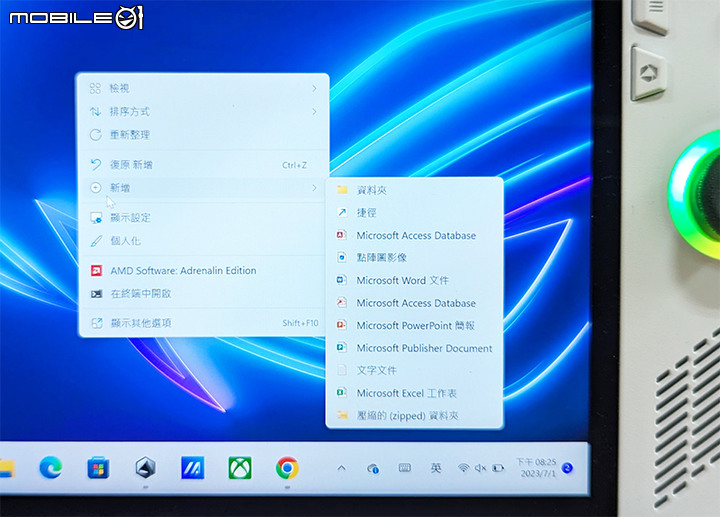The height and width of the screenshot is (517, 720).
Task: Click the cloud sync tray icon
Action: [x=373, y=469]
